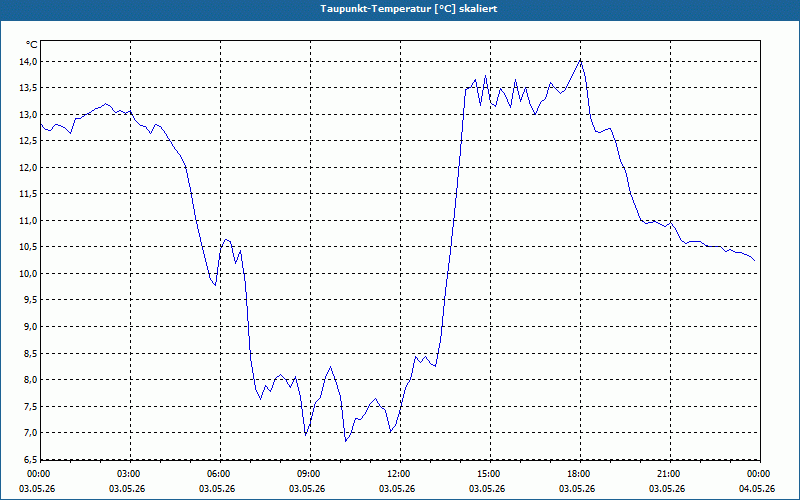Select the 11,0 y-axis tick label
Viewport: 800px width, 500px height.
click(x=28, y=220)
